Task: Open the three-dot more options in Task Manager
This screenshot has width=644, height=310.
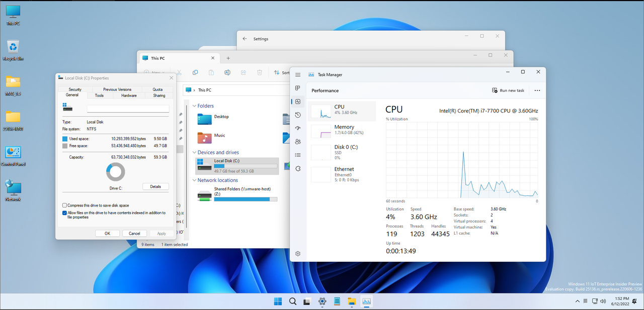Action: (537, 90)
